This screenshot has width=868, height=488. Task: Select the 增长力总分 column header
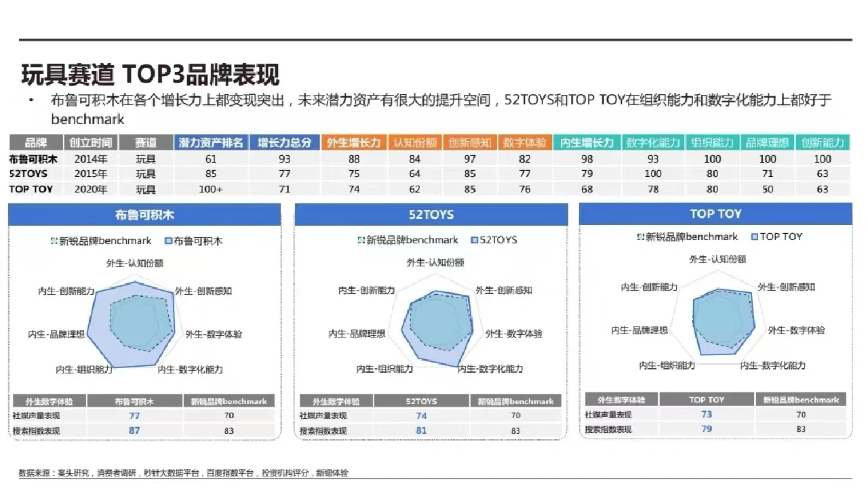click(285, 143)
